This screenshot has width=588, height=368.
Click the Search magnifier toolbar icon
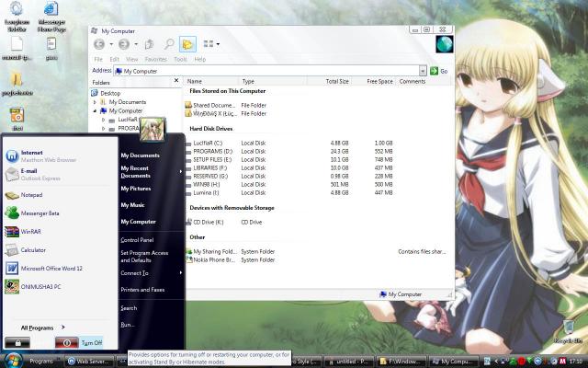click(169, 44)
